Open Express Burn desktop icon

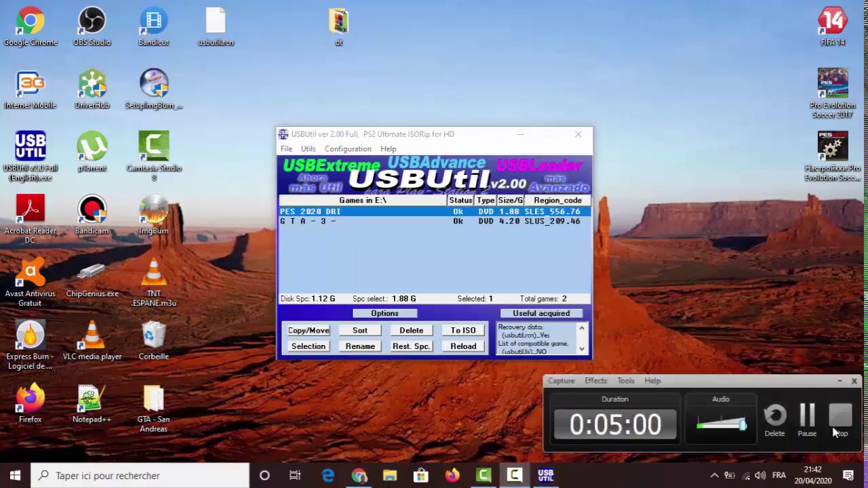tap(31, 346)
